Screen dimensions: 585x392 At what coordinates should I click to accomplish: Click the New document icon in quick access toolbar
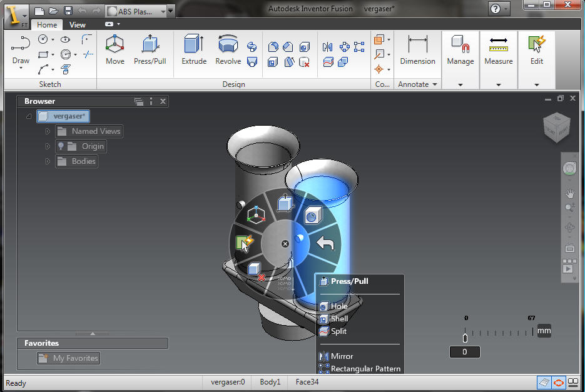point(39,11)
